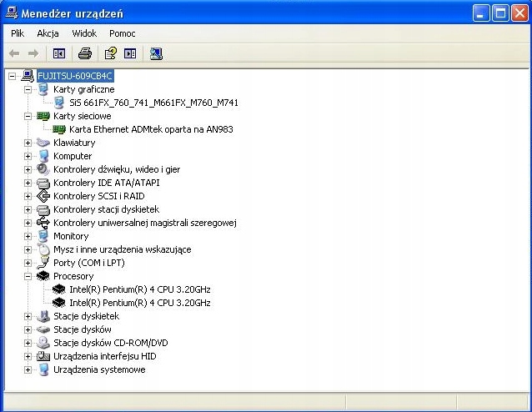
Task: Minimize the Menedżer urządzeń window
Action: pyautogui.click(x=481, y=13)
